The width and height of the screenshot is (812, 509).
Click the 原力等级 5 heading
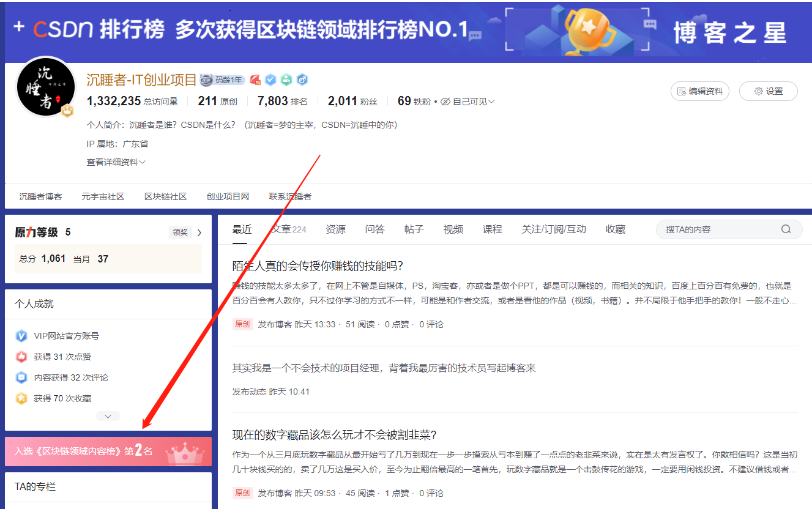point(43,232)
